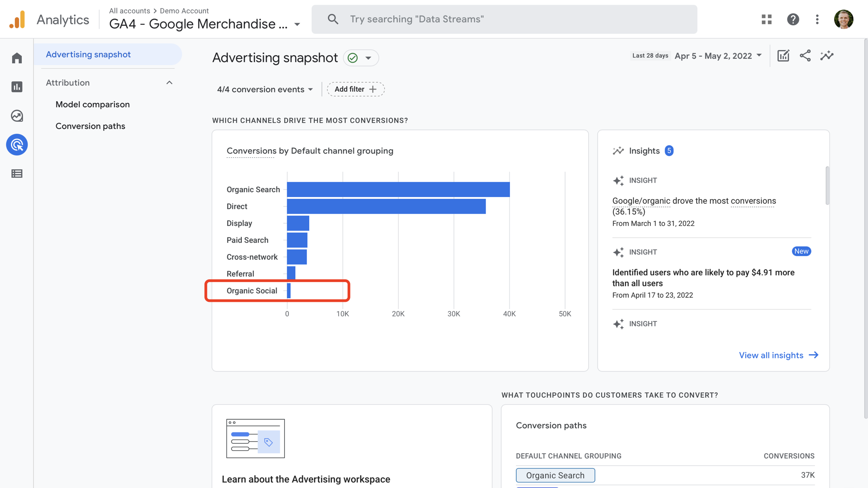Open Conversion paths from the sidebar
The height and width of the screenshot is (488, 868).
(x=90, y=126)
